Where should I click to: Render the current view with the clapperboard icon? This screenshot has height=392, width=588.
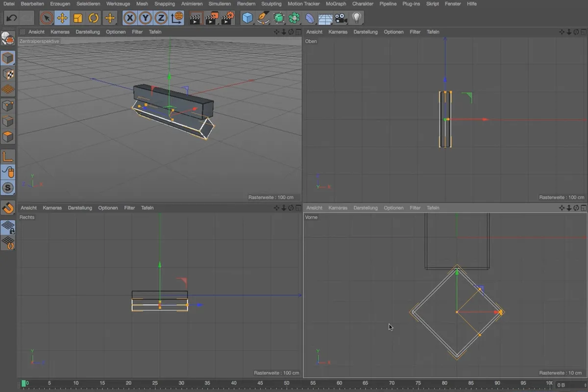(x=196, y=19)
